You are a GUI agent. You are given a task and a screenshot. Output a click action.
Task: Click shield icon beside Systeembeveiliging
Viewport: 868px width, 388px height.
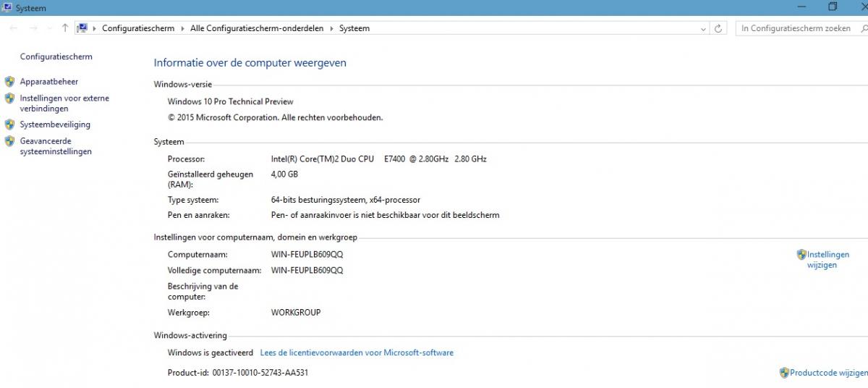pyautogui.click(x=9, y=125)
